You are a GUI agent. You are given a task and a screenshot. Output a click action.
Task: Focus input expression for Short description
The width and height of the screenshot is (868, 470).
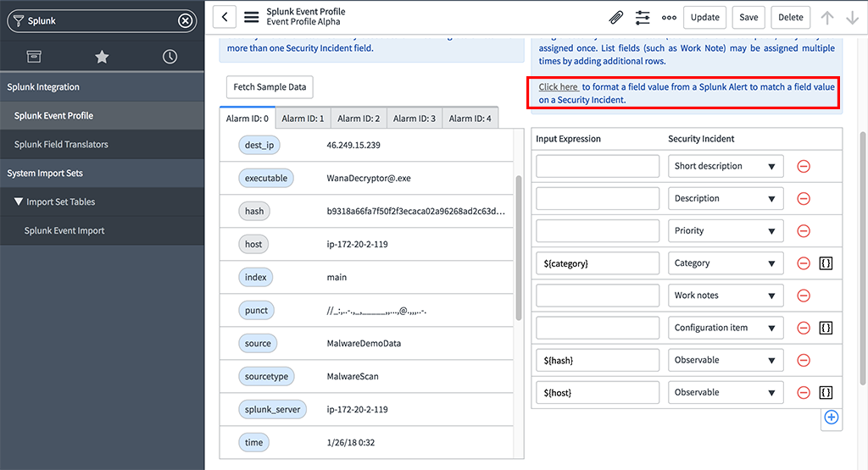click(598, 166)
